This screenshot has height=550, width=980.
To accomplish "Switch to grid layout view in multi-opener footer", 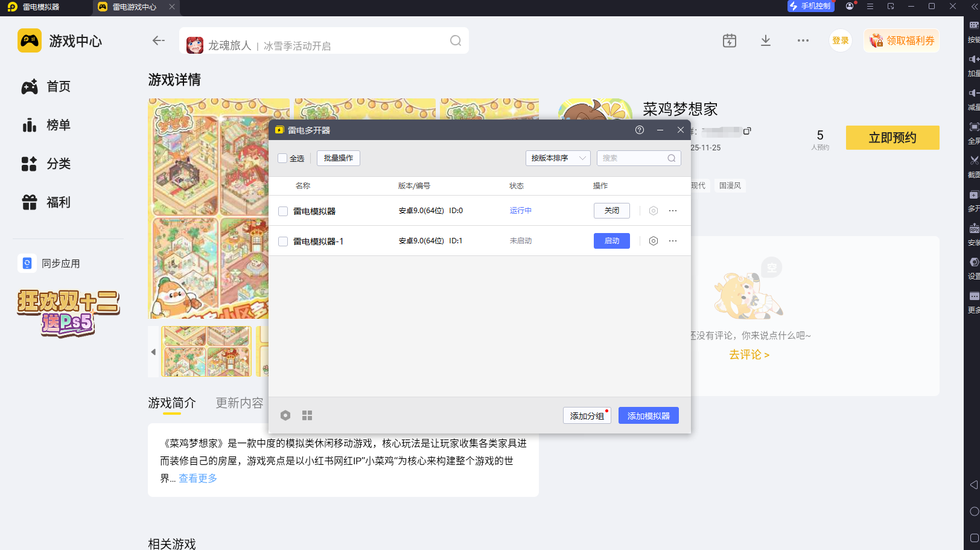I will (x=307, y=415).
